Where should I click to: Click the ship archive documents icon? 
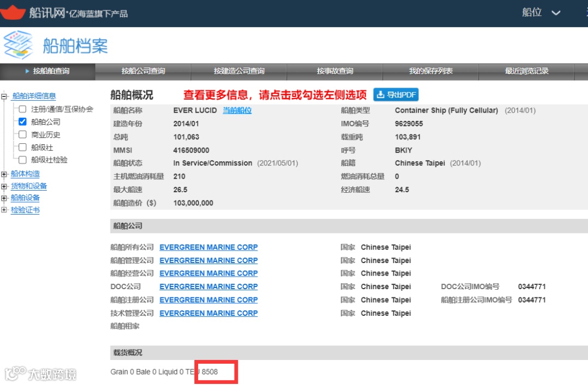point(18,45)
